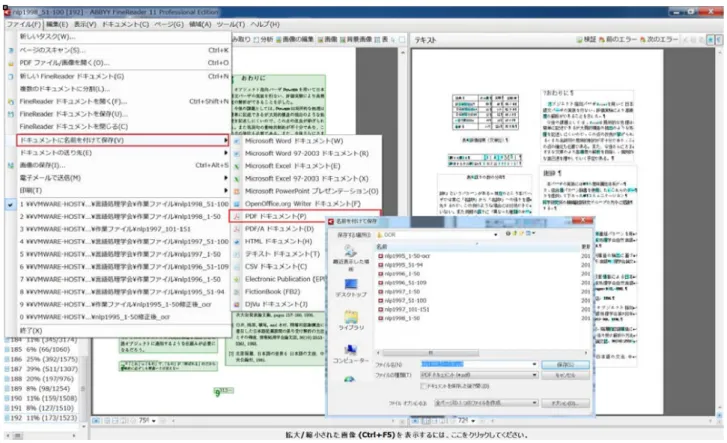The width and height of the screenshot is (727, 443).
Task: Click the 表 (table) area tool in the toolbar
Action: click(377, 40)
